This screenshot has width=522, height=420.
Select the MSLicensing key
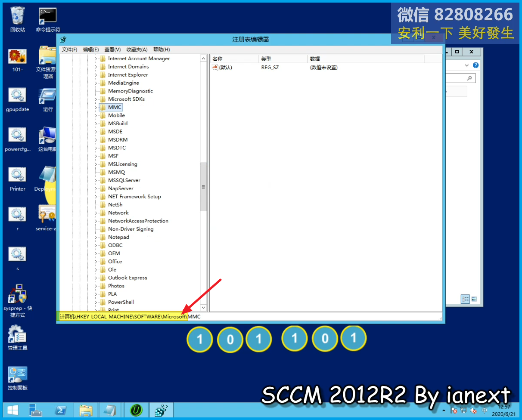tap(122, 164)
